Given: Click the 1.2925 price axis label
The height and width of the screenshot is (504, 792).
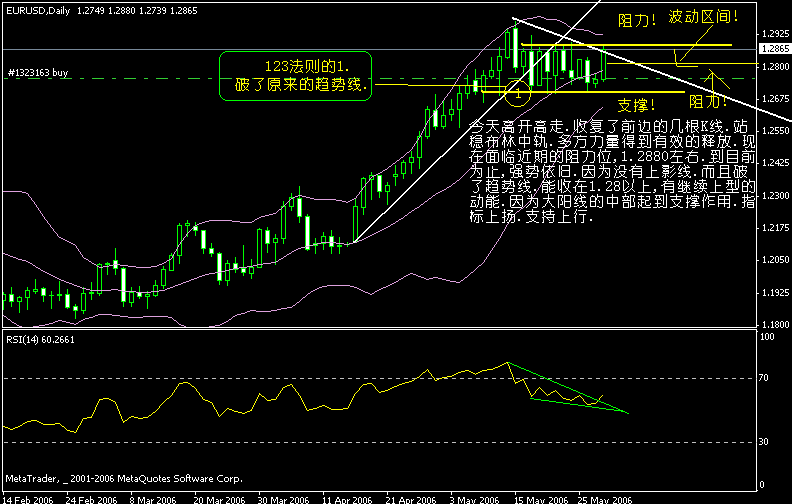Looking at the screenshot, I should point(775,34).
